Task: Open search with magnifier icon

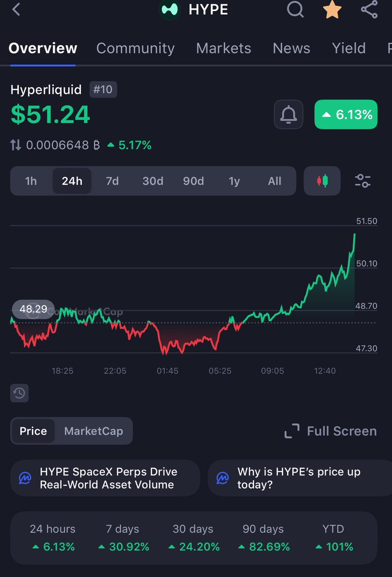Action: pos(295,9)
